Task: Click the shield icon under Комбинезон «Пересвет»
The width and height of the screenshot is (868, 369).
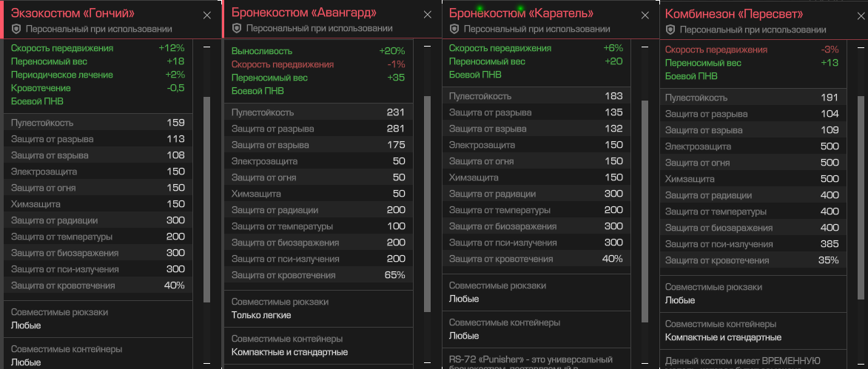Action: point(670,30)
